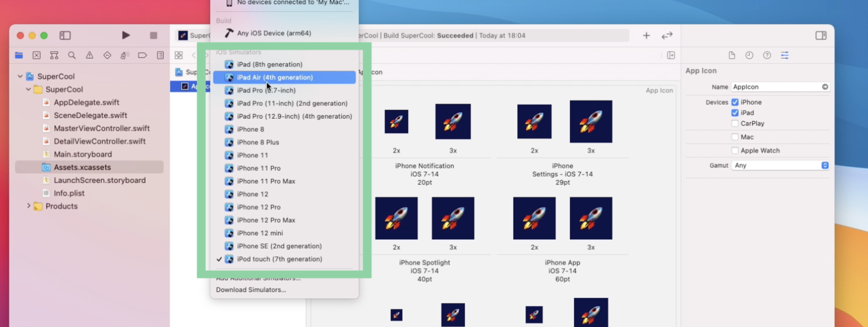Click the Library plus button
Image resolution: width=868 pixels, height=327 pixels.
click(646, 35)
